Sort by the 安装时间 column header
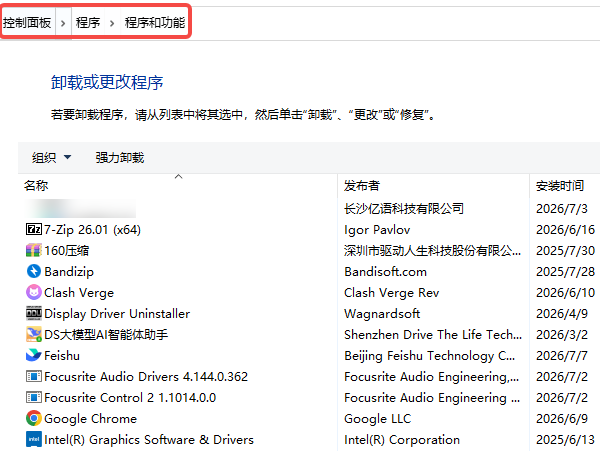 (564, 186)
